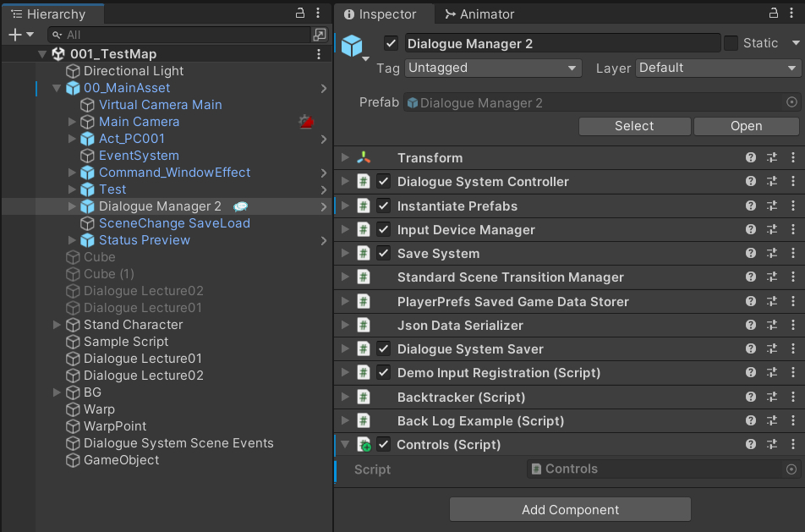The image size is (805, 532).
Task: Expand the BG object in hierarchy
Action: 57,392
